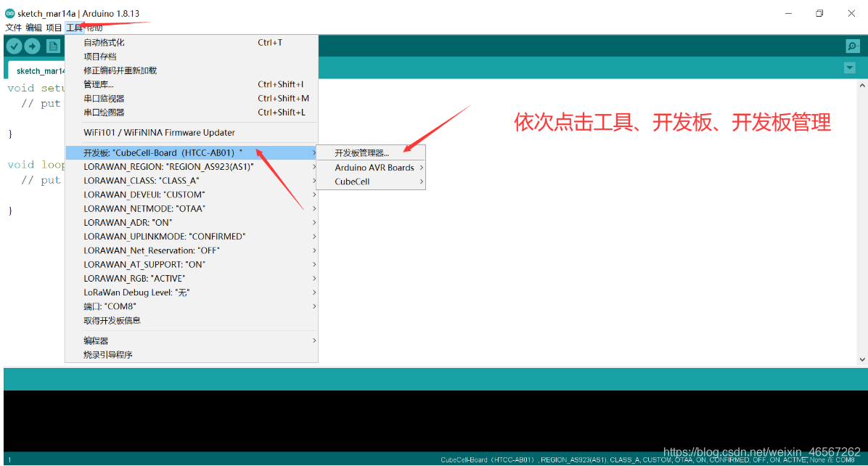Open 串口绘图器 menu entry
Screen dimensions: 868x466
(192, 113)
